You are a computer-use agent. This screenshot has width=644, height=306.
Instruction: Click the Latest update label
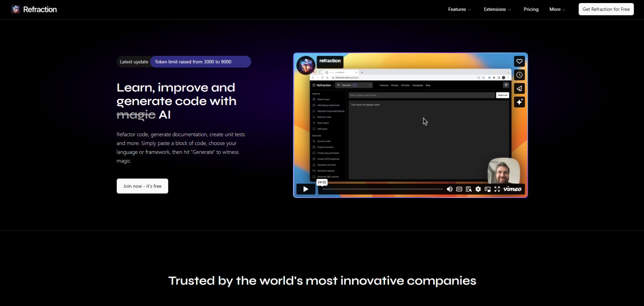(134, 62)
